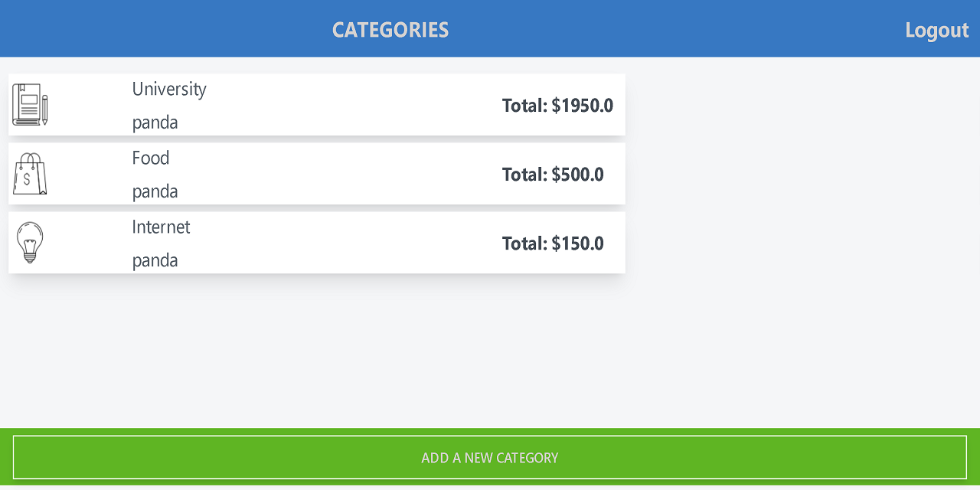Click Logout in the top bar
This screenshot has height=490, width=980.
click(936, 31)
